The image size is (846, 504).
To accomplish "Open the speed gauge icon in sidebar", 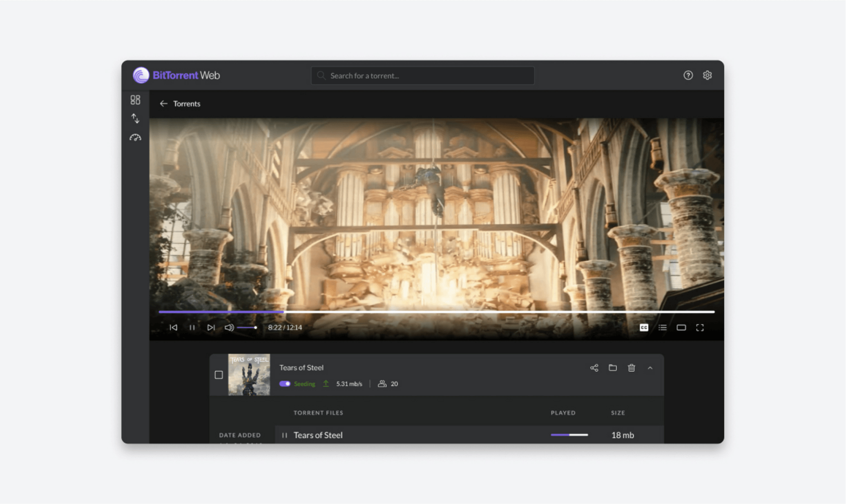I will tap(135, 138).
